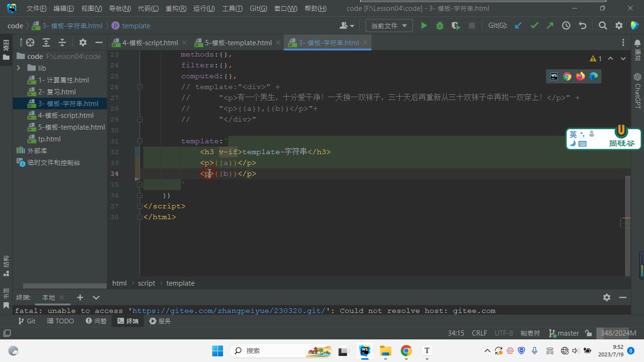Open project panel options gear
The height and width of the screenshot is (362, 644).
click(x=83, y=42)
